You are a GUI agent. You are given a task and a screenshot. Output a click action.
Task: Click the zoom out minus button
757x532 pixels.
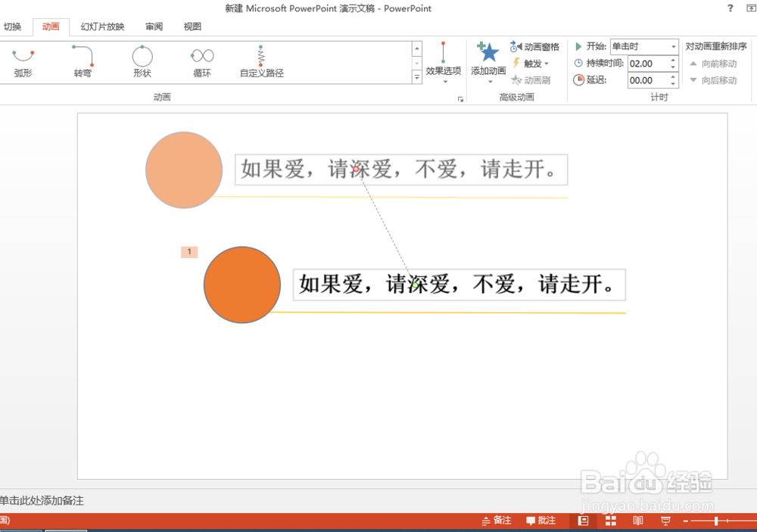(685, 521)
